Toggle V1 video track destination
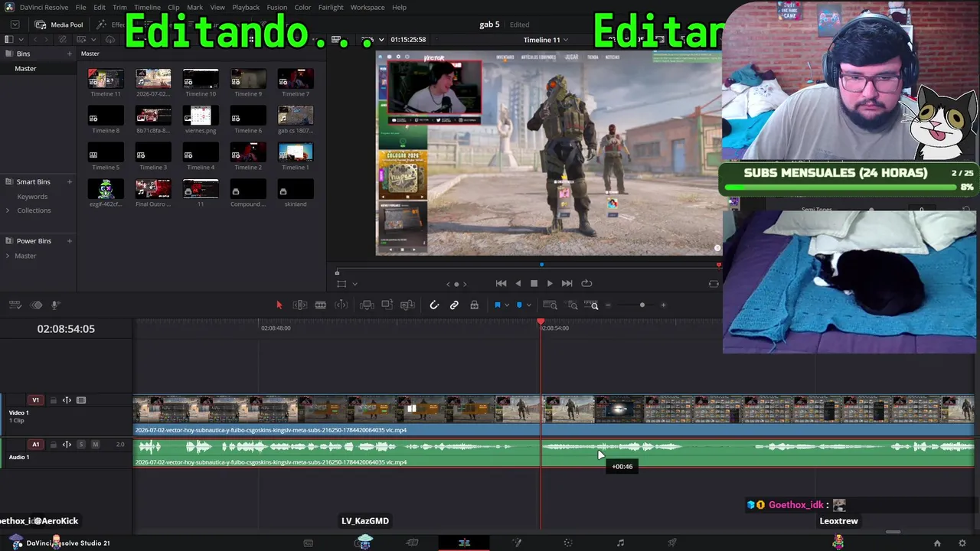This screenshot has height=551, width=980. coord(35,400)
